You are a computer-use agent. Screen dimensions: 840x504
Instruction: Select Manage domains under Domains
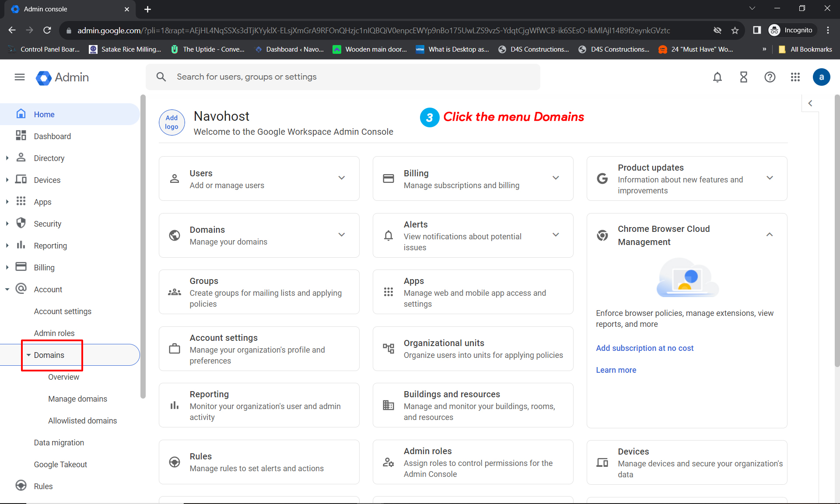click(77, 399)
